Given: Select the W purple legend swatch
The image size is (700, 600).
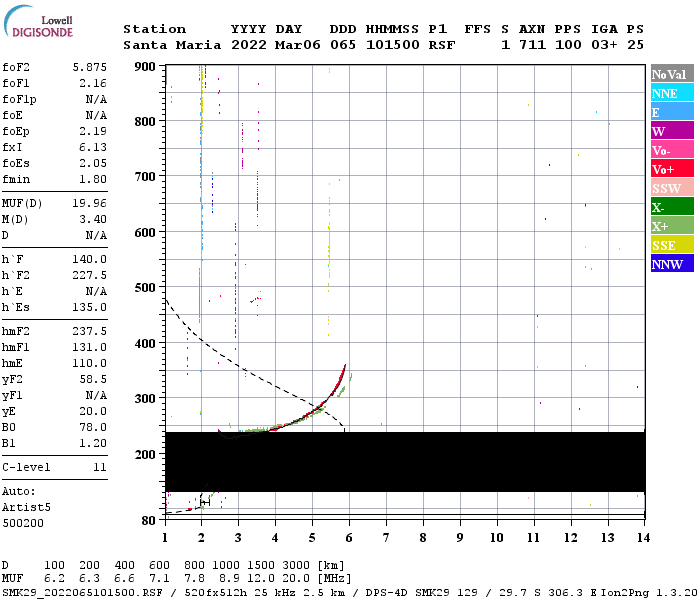Looking at the screenshot, I should 672,131.
